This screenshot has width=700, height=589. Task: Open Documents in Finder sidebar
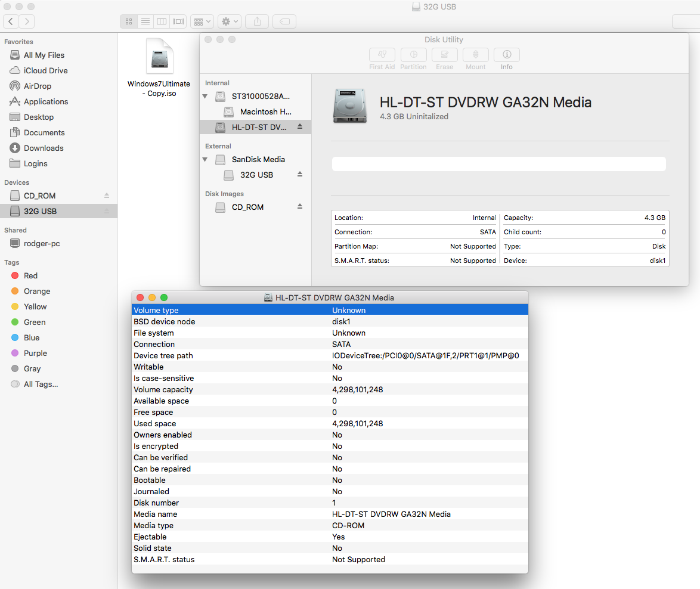[58, 132]
